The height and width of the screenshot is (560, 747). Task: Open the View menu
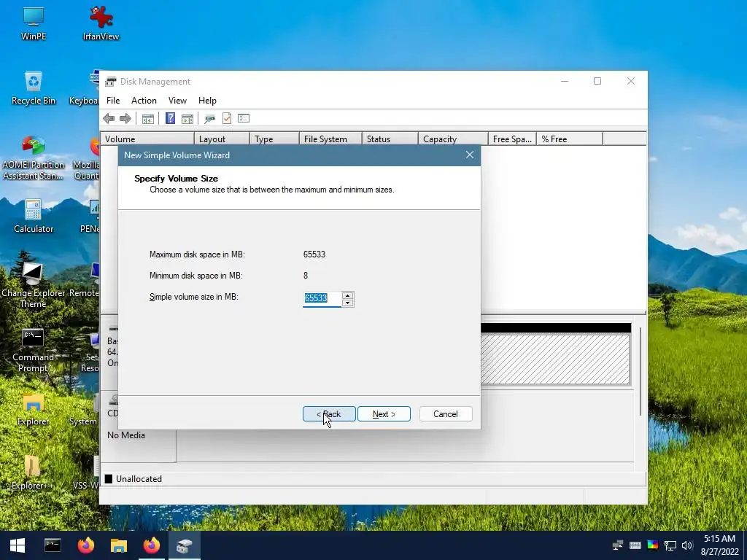point(177,101)
